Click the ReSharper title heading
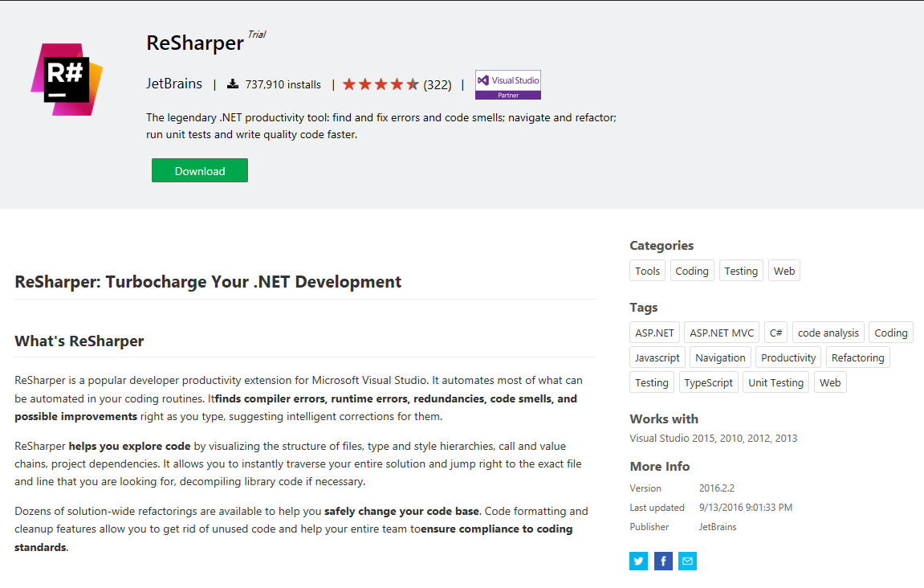This screenshot has width=924, height=588. pos(195,43)
